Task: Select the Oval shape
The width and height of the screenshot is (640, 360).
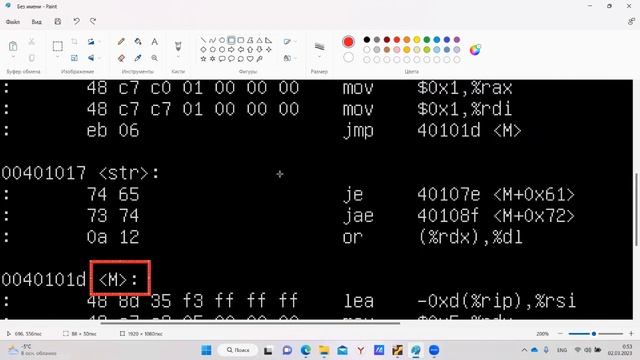Action: point(222,40)
